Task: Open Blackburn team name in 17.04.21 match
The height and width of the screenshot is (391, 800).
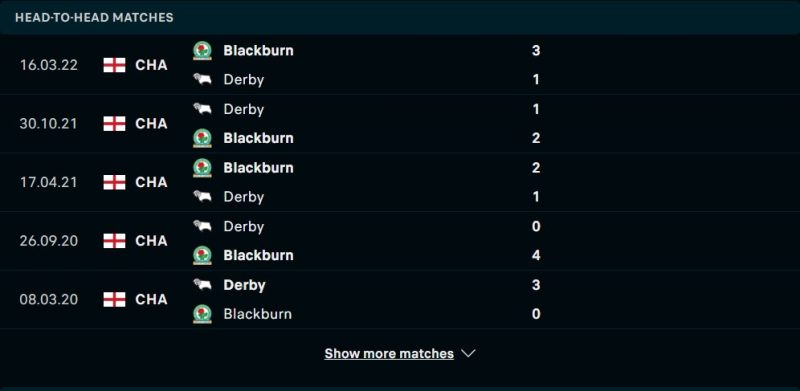Action: coord(258,167)
